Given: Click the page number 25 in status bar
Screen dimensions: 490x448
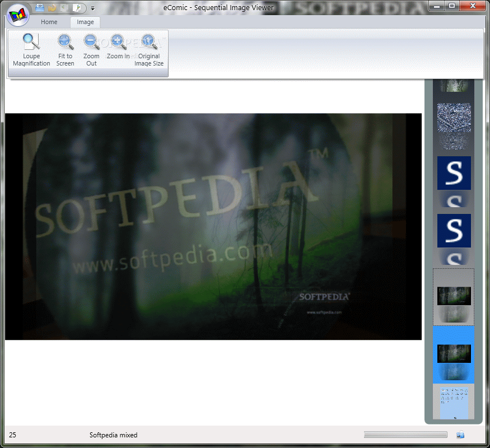Looking at the screenshot, I should tap(12, 435).
